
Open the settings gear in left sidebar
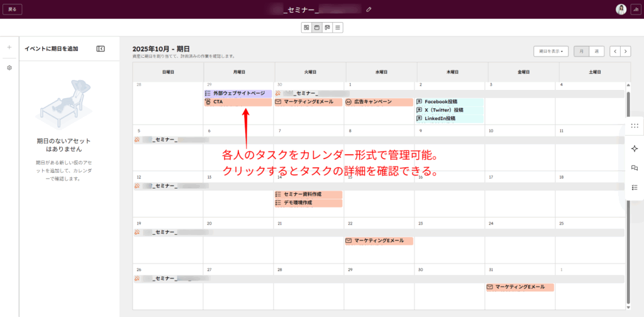(x=9, y=67)
